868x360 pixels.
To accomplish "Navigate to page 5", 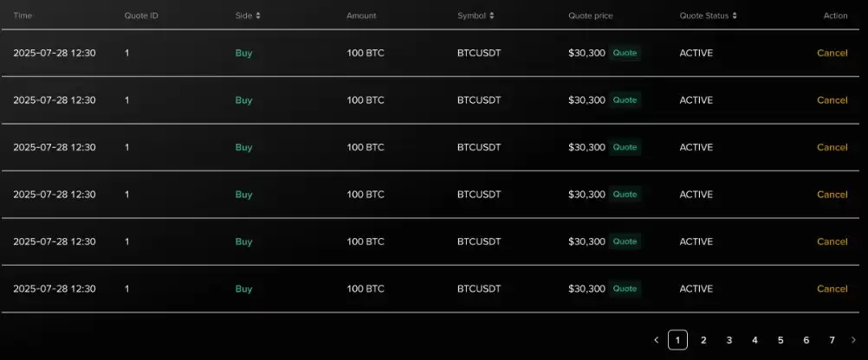I will 781,340.
